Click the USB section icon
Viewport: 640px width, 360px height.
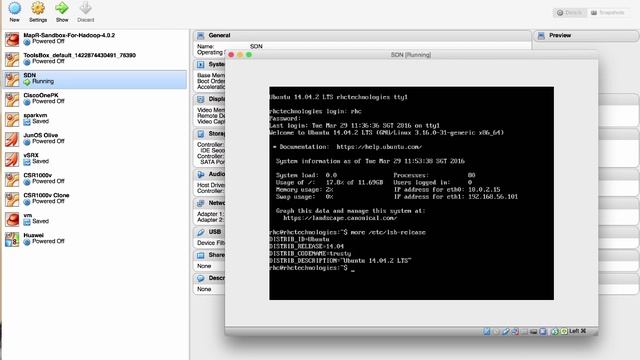(200, 232)
